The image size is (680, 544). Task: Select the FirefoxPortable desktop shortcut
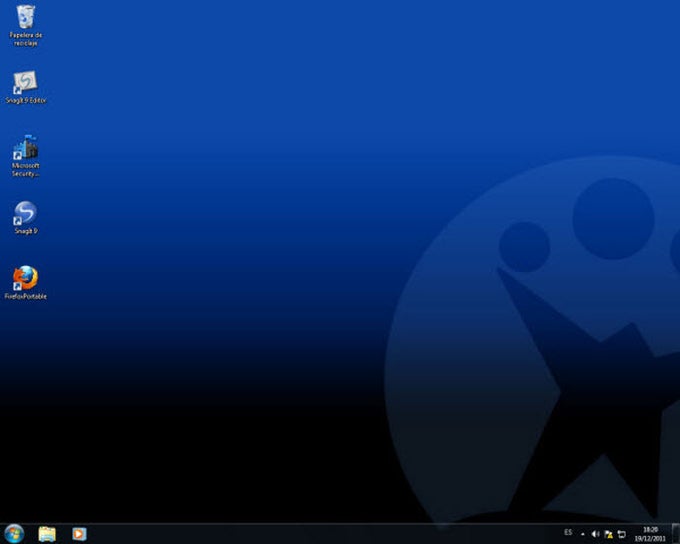click(26, 283)
